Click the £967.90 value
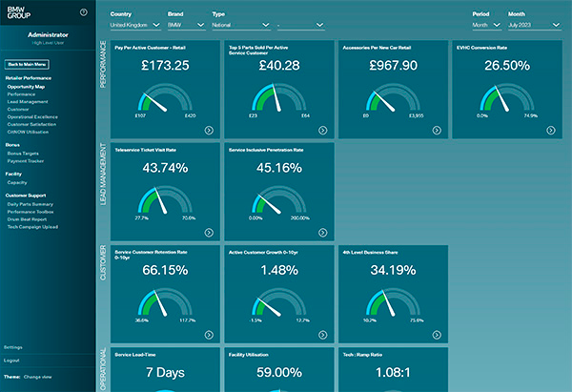This screenshot has width=572, height=392. [393, 65]
